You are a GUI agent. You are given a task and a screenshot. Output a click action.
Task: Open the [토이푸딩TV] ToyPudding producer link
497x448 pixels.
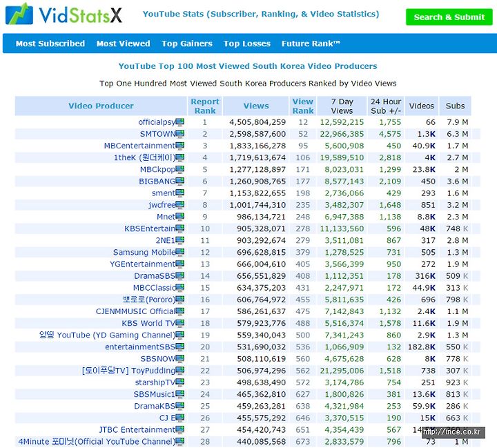128,371
